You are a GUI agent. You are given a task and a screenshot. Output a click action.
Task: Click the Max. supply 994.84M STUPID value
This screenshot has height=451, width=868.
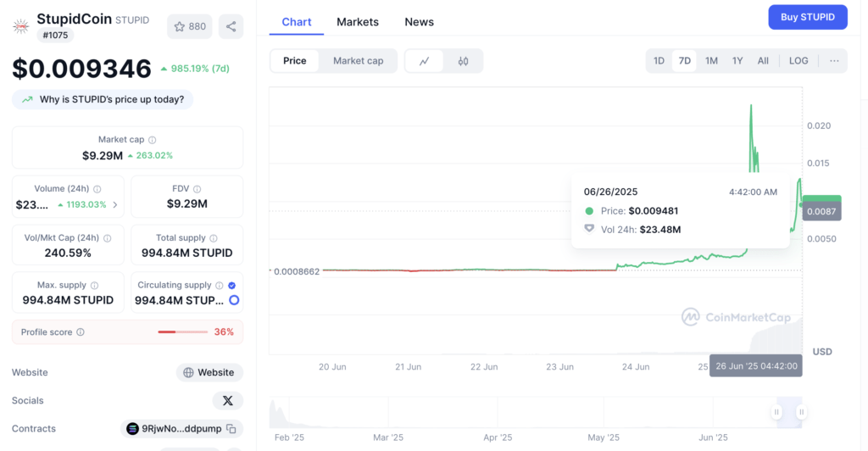[68, 300]
